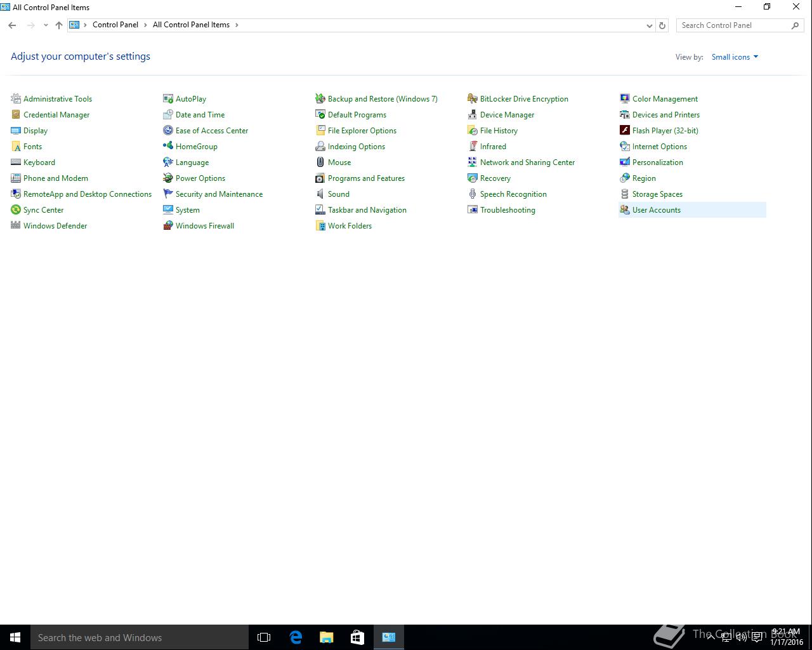812x650 pixels.
Task: Click the Color Management icon
Action: (x=625, y=99)
